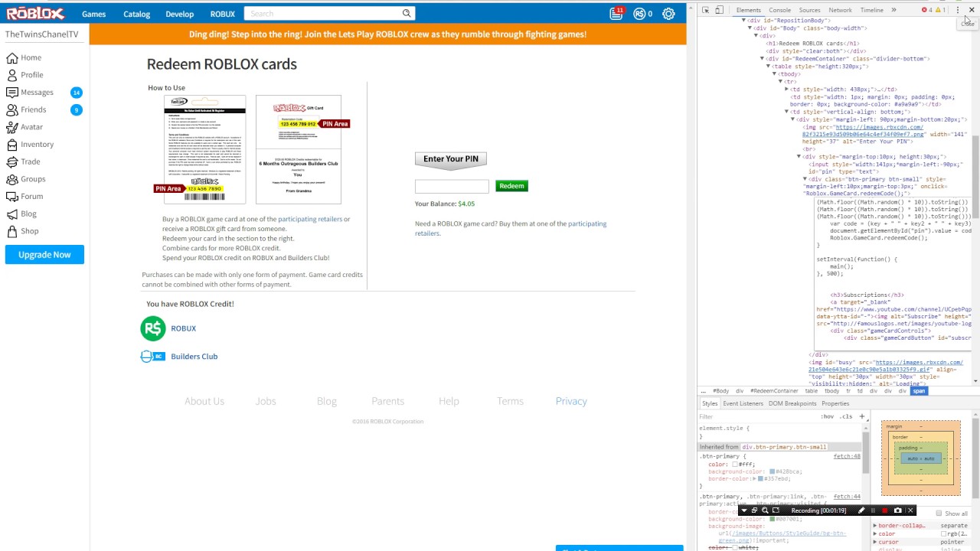Toggle the .cls element classes panel
Viewport: 980px width, 551px height.
tap(846, 416)
